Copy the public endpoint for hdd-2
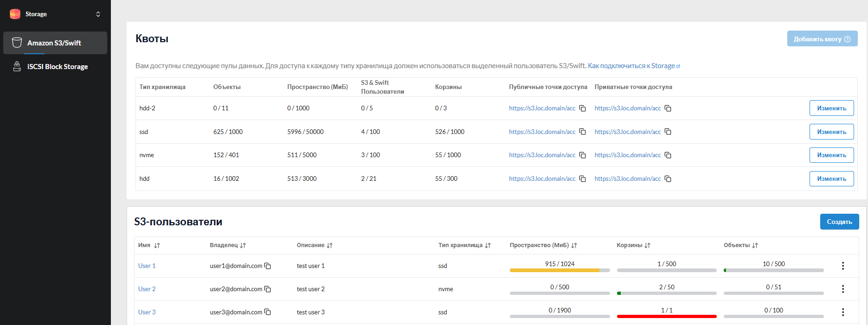Viewport: 868px width, 325px height. (x=583, y=108)
